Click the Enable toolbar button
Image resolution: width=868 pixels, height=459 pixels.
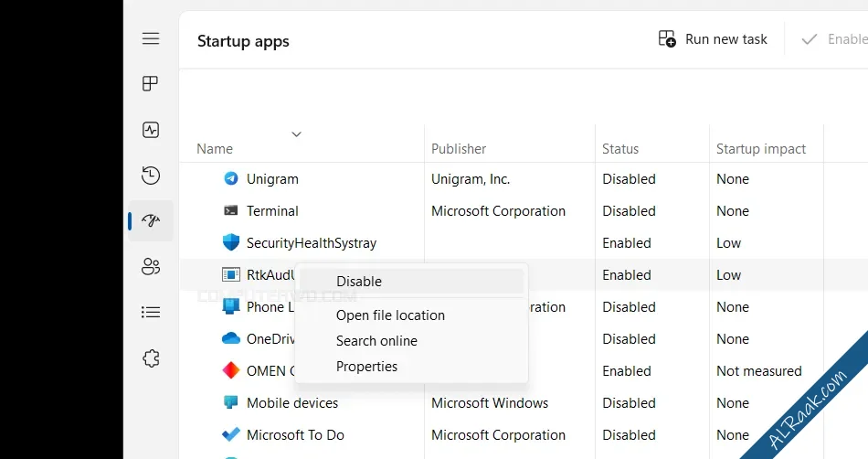pos(835,38)
